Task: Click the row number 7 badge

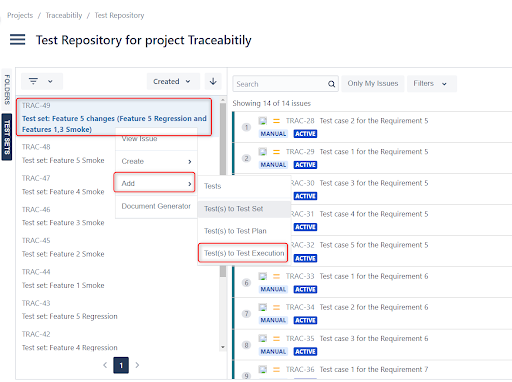Action: click(246, 314)
